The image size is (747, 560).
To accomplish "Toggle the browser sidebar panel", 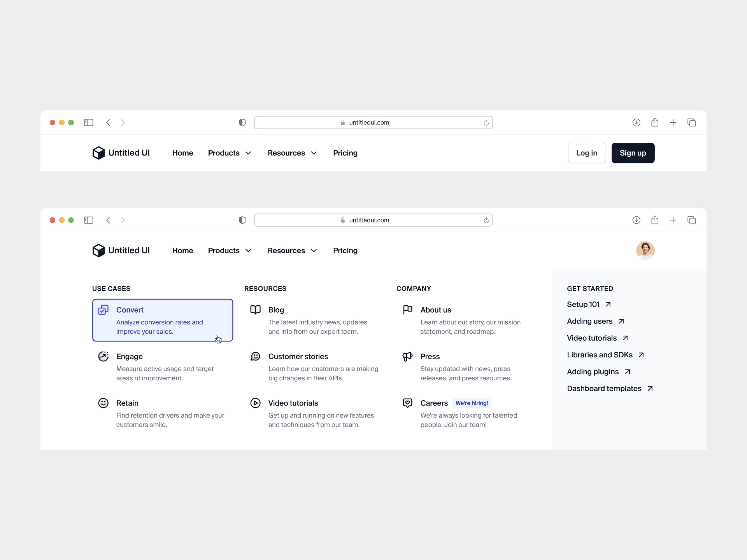I will click(88, 122).
